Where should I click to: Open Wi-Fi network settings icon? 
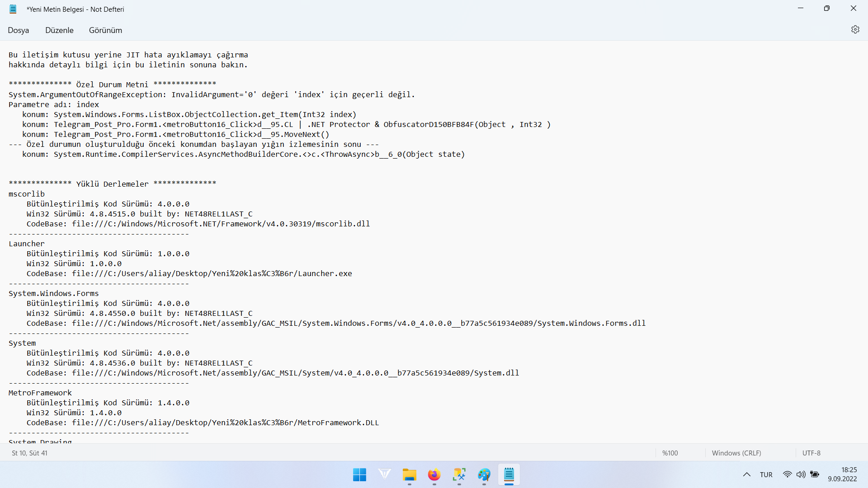pos(788,474)
